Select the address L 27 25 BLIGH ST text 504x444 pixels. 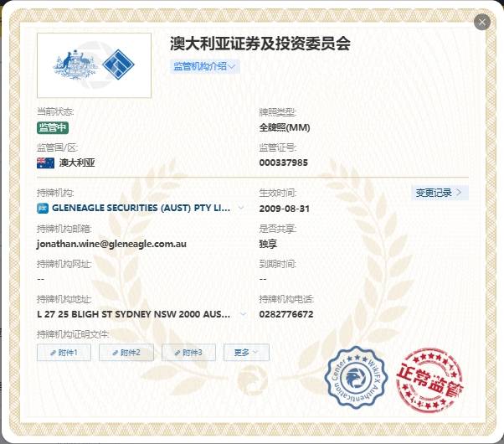point(133,314)
